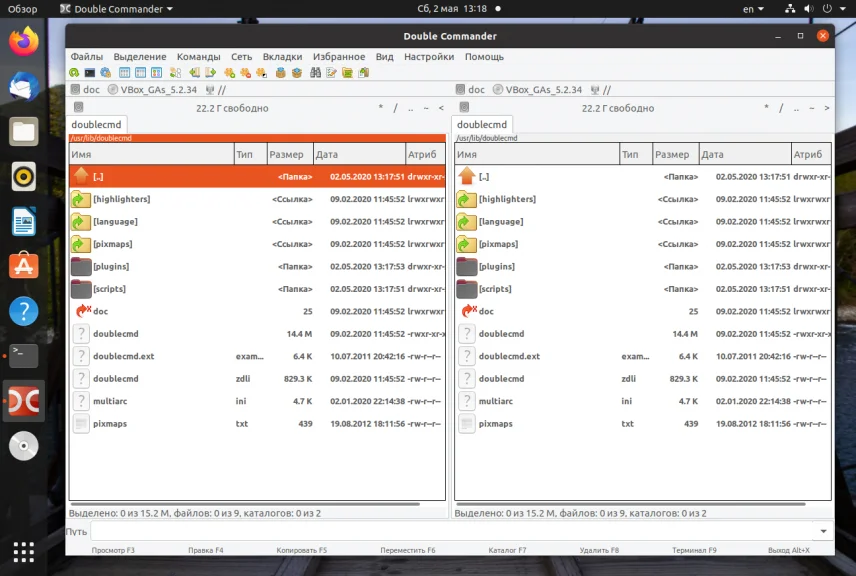Launch Firefox from the Ubuntu dock

point(24,42)
